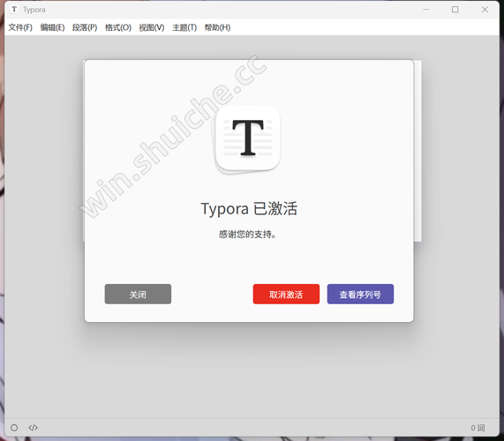The width and height of the screenshot is (504, 441).
Task: Click the purple 查看序列号 button
Action: point(360,294)
